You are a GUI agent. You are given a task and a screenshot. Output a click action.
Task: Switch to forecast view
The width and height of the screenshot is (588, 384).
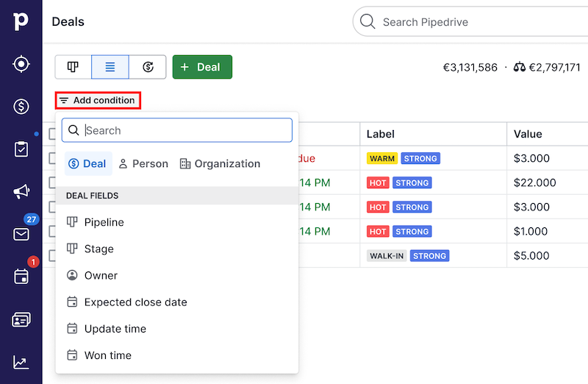click(148, 67)
